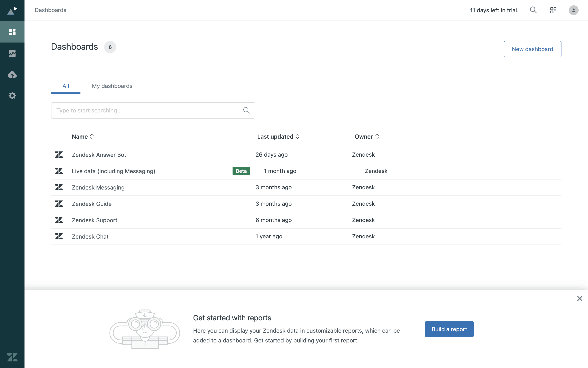Click the Zendesk icon beside Zendesk Guide
The image size is (588, 368).
[59, 203]
